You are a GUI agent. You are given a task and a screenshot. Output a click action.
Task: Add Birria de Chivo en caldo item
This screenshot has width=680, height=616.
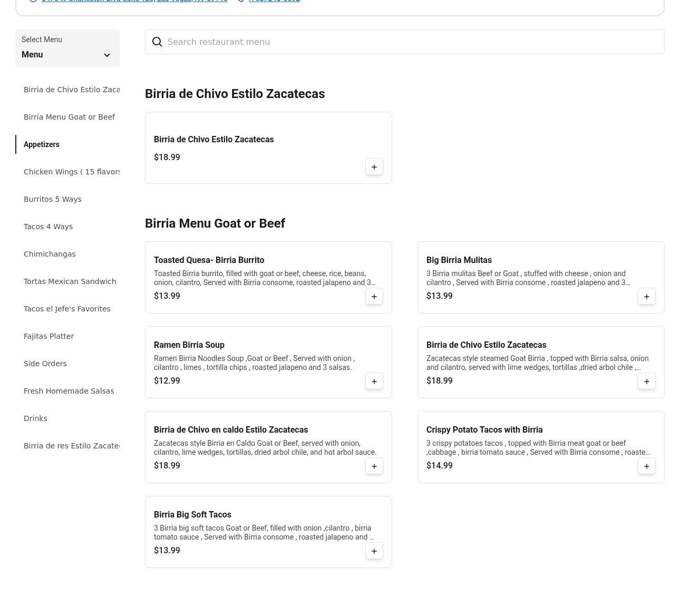(x=374, y=466)
